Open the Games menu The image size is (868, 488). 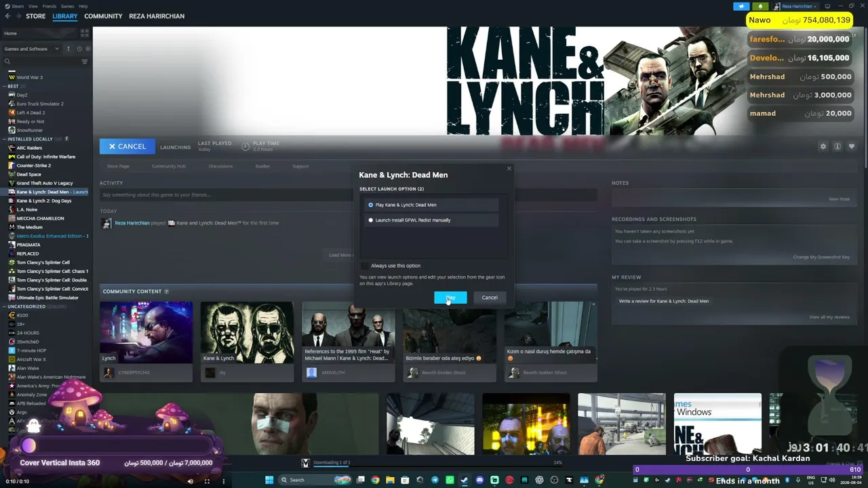pos(68,6)
